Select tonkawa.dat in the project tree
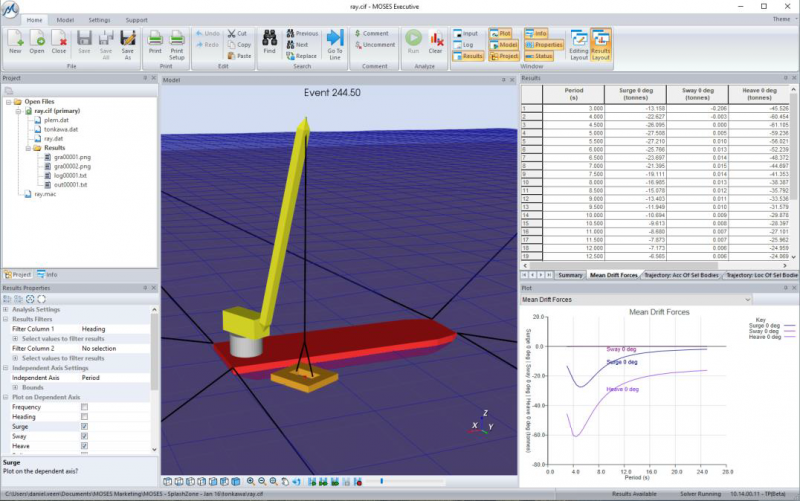 click(x=61, y=130)
